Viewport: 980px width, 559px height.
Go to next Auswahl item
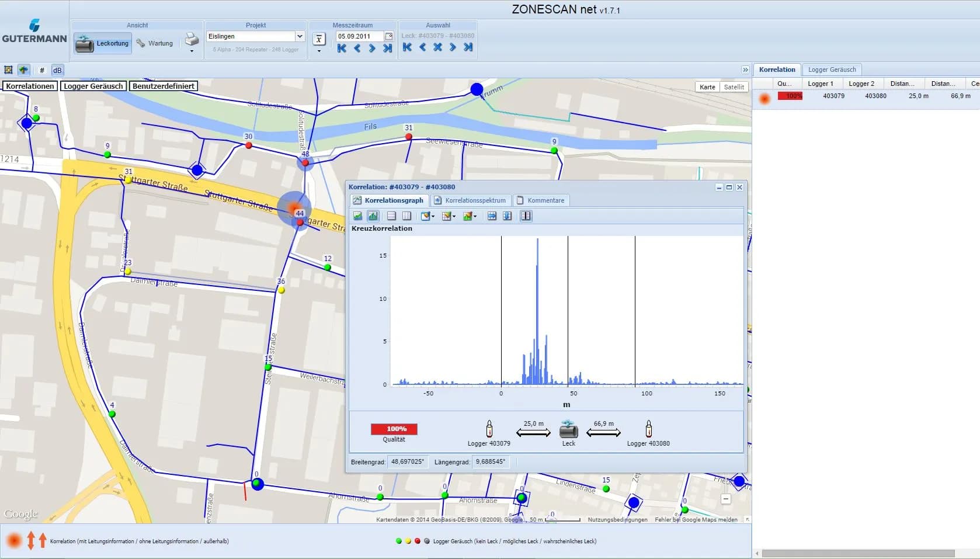(453, 47)
